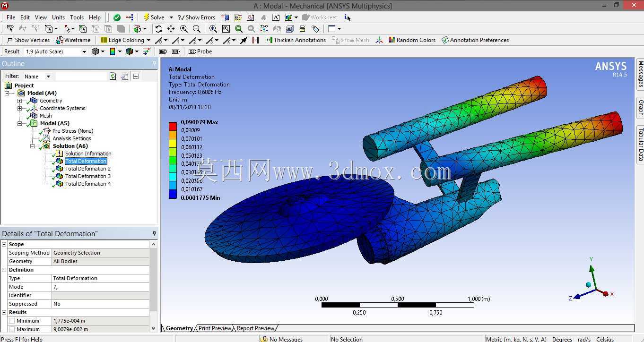Viewport: 644px width, 342px height.
Task: Open the File menu
Action: point(11,17)
